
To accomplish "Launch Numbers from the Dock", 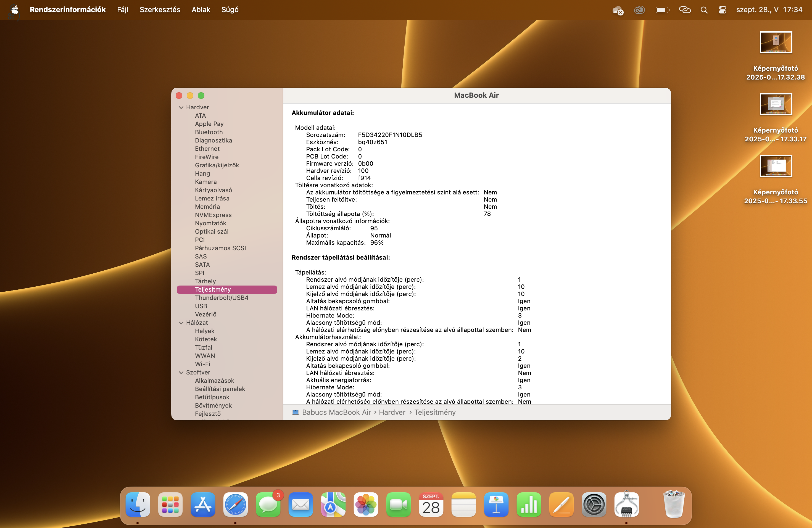I will click(529, 505).
